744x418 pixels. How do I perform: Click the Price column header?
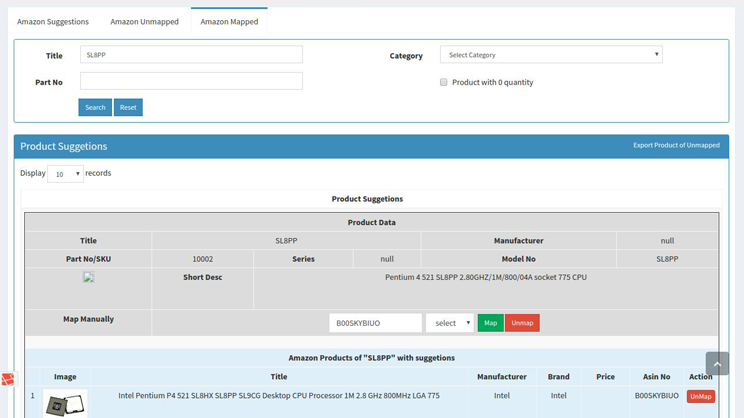pyautogui.click(x=605, y=377)
